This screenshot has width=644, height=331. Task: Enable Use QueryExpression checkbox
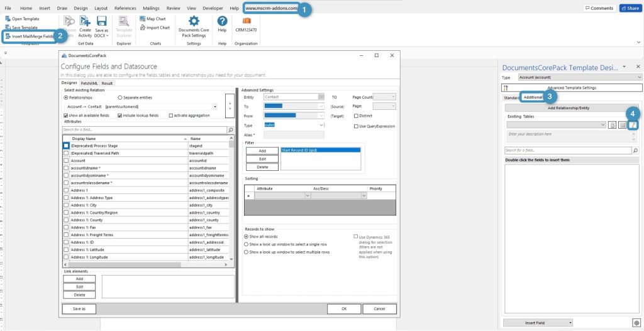tap(356, 126)
